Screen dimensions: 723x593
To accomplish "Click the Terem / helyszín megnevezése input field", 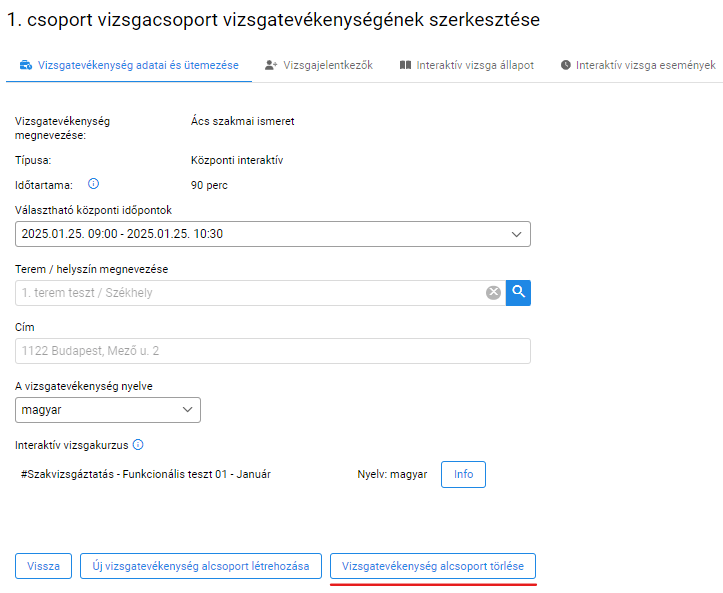I will (x=261, y=292).
